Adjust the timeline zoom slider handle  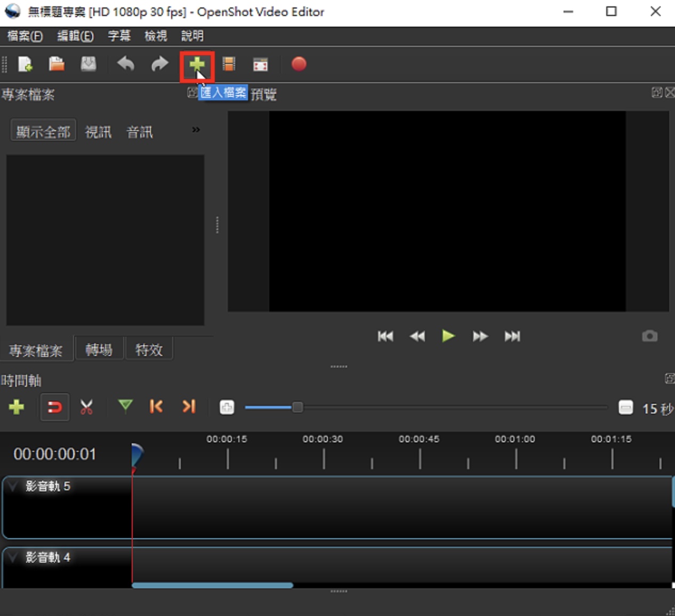click(x=298, y=408)
